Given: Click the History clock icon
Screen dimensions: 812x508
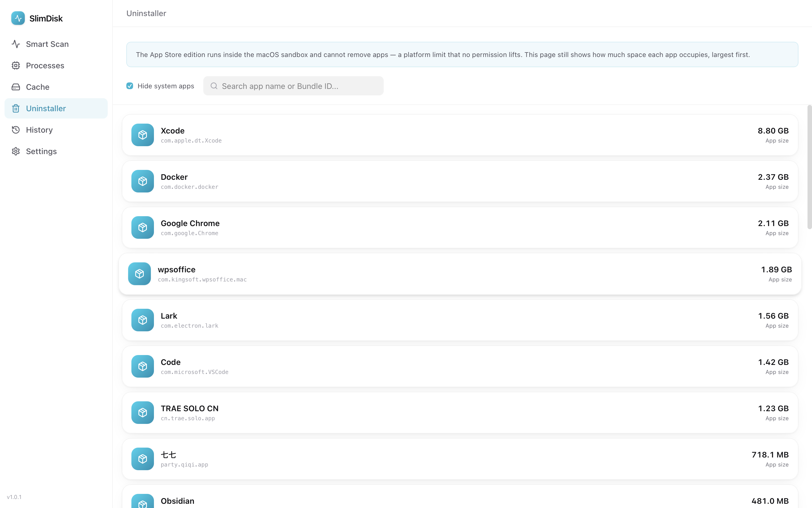Looking at the screenshot, I should [16, 130].
